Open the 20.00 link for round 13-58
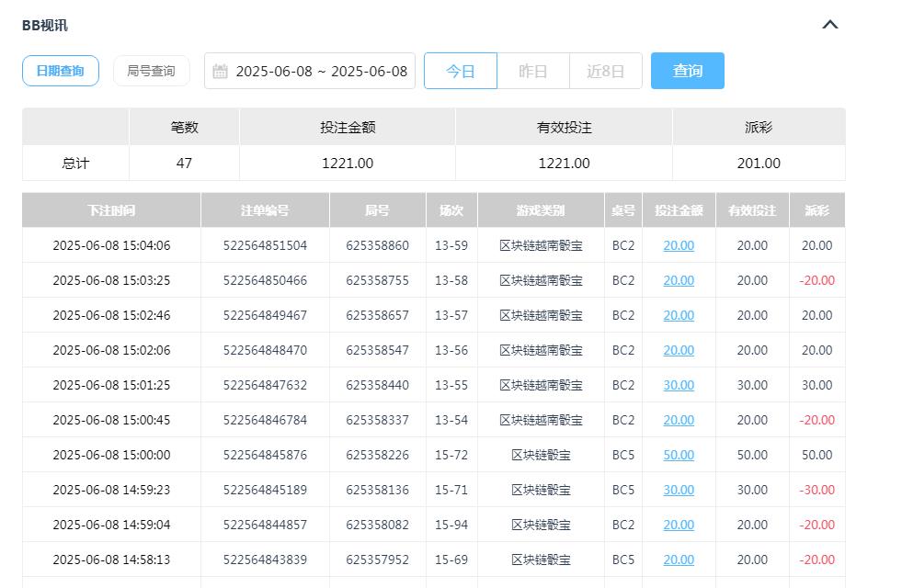The image size is (902, 588). coord(678,280)
